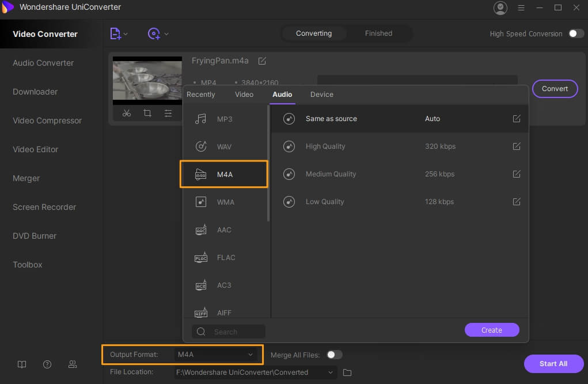Viewport: 588px width, 384px height.
Task: Open DVD Burner in sidebar
Action: [x=35, y=236]
